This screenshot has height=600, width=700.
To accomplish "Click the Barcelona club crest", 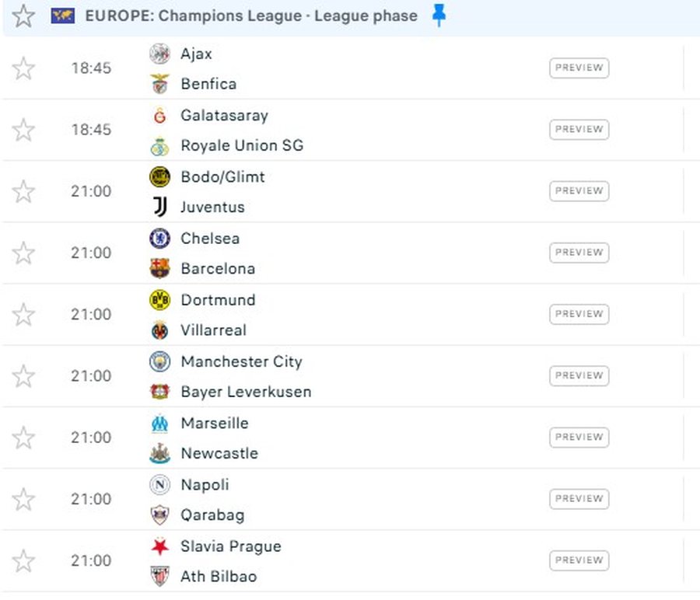I will 159,269.
